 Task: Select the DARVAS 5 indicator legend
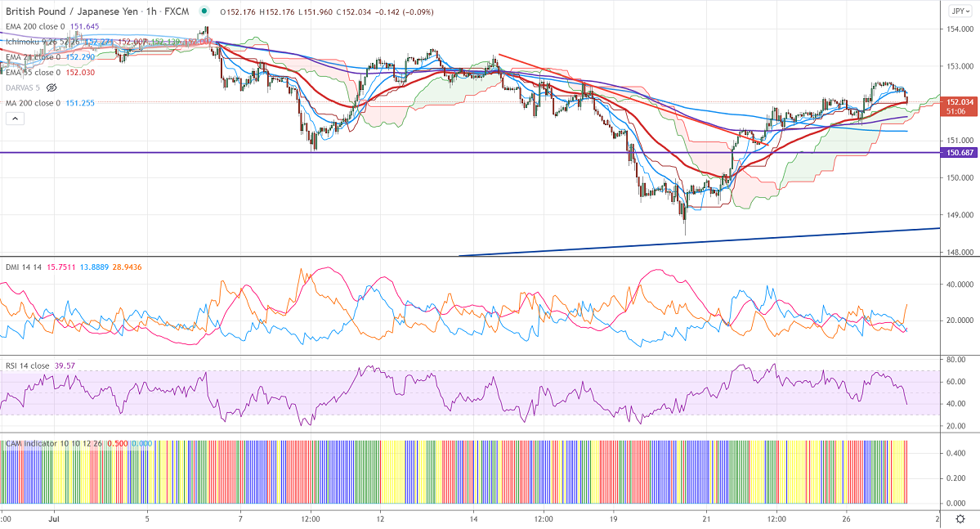[23, 87]
